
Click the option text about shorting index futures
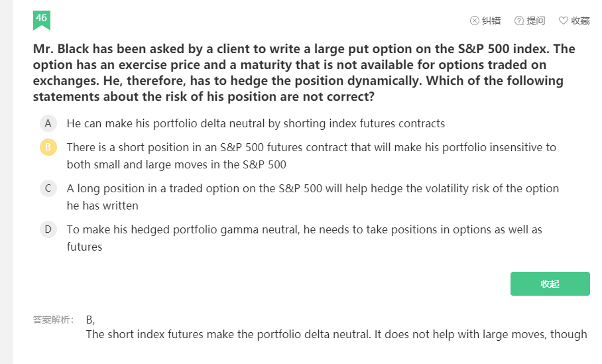coord(256,123)
